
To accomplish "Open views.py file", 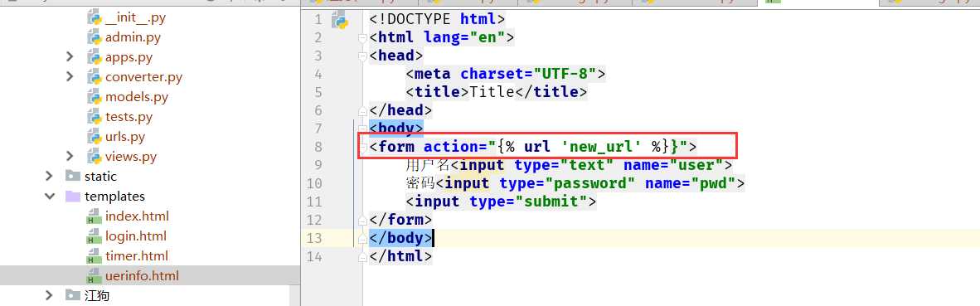I will click(131, 157).
